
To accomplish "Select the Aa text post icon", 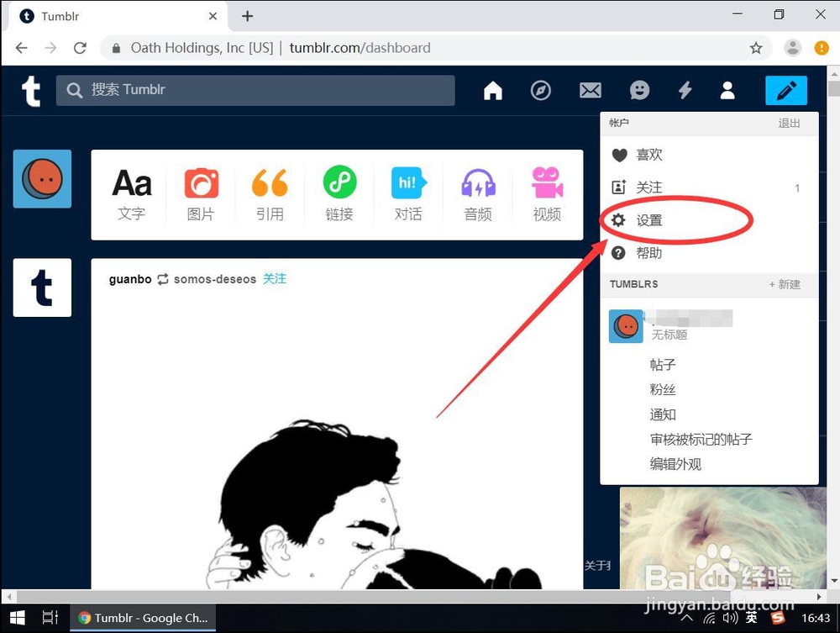I will tap(131, 182).
